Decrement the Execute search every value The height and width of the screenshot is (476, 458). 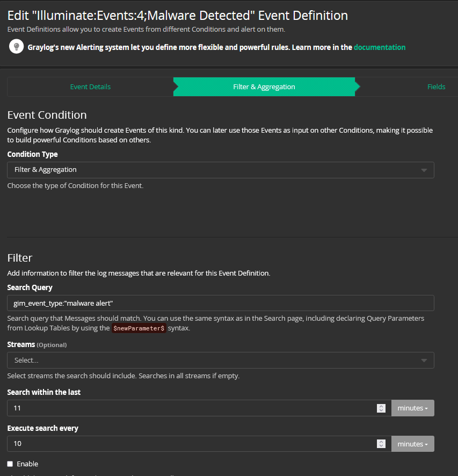pos(381,446)
